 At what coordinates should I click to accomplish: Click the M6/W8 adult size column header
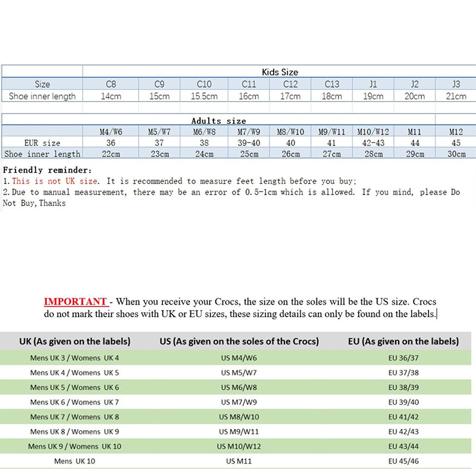[x=204, y=131]
